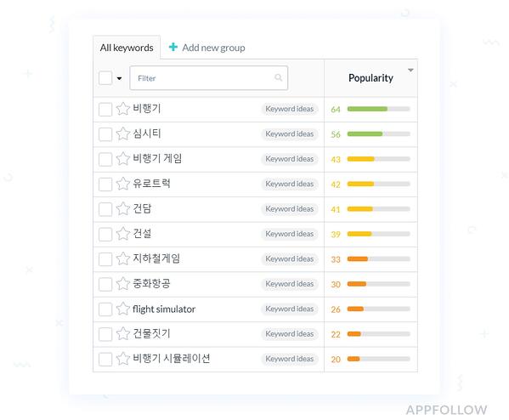Open Keyword ideas for 비행기 시뮬레이션

[x=290, y=359]
